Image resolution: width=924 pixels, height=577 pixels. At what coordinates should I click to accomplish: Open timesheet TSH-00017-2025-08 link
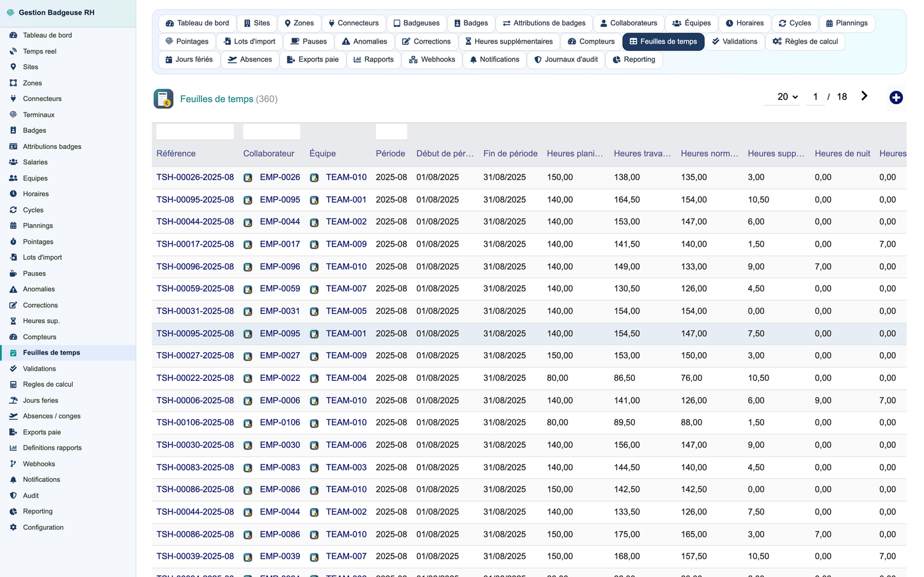pos(195,244)
